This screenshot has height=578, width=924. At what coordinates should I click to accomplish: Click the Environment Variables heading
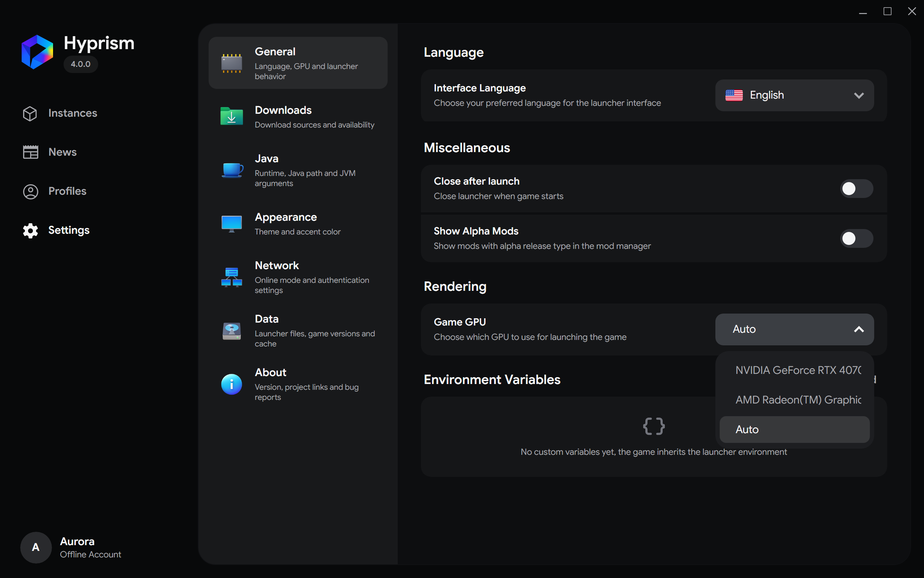point(492,380)
